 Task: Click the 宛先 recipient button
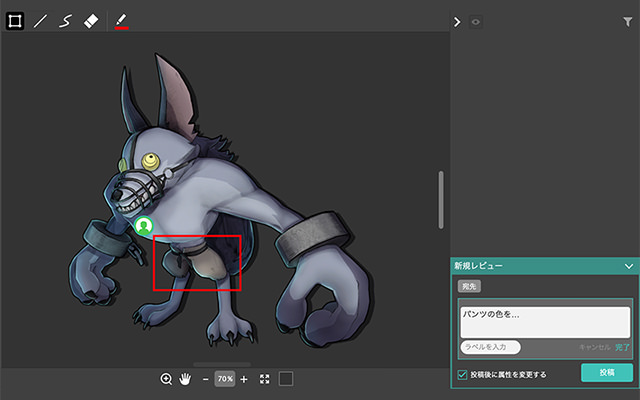(x=469, y=287)
